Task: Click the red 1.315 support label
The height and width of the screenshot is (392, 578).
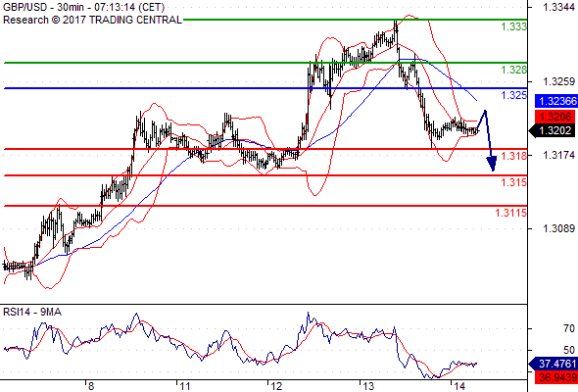Action: 514,182
